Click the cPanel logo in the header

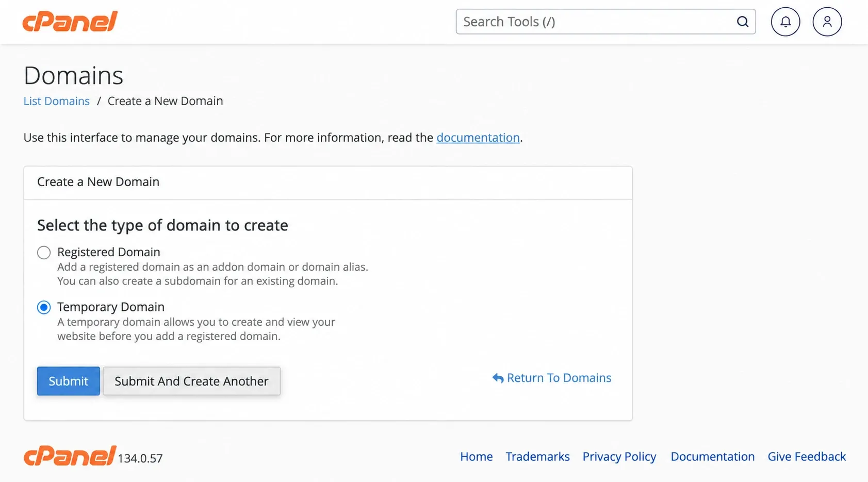pyautogui.click(x=70, y=22)
